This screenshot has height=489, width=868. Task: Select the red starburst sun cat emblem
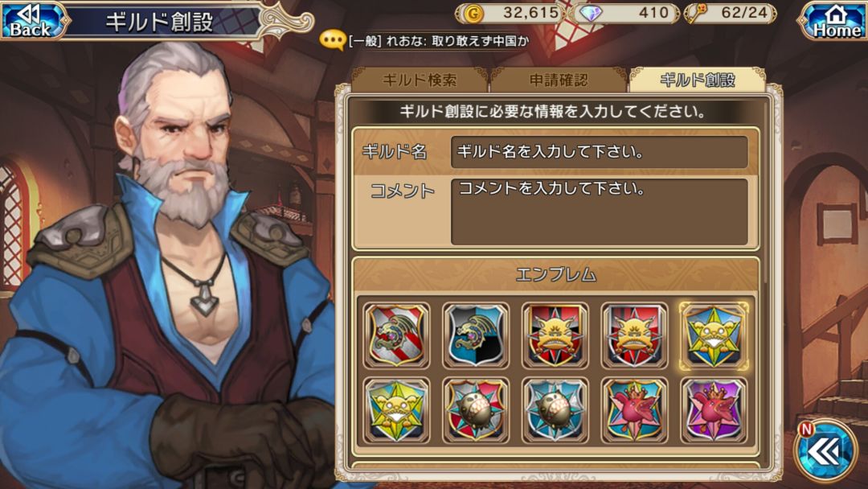tap(634, 335)
